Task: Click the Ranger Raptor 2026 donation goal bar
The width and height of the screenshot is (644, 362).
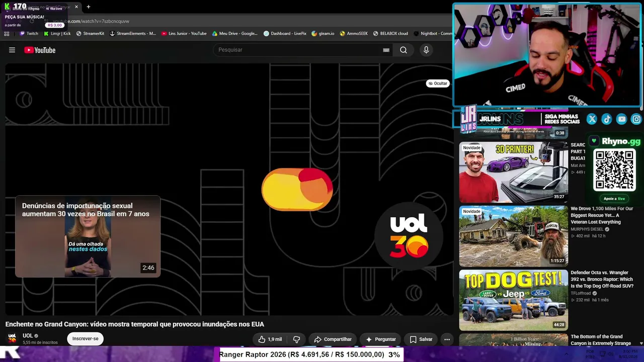Action: pos(309,354)
